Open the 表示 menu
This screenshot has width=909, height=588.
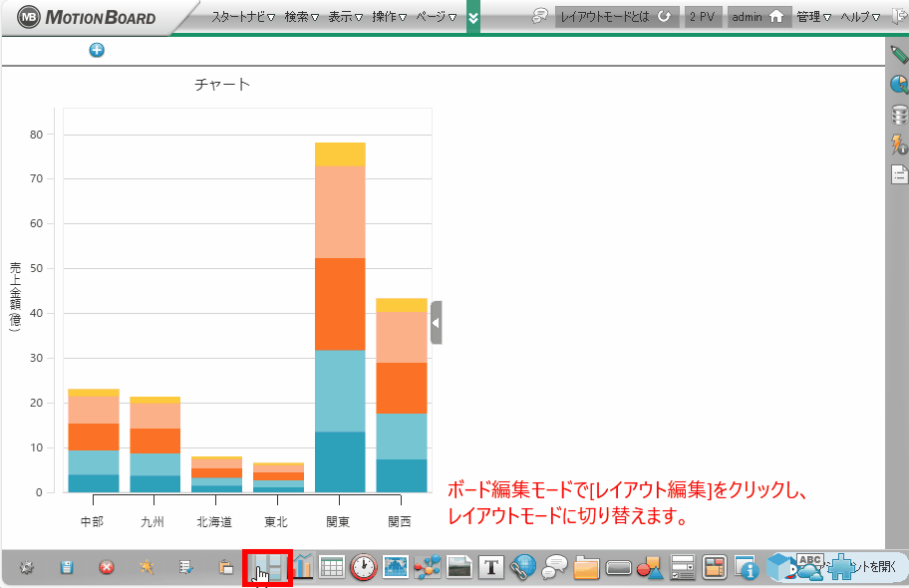point(346,17)
